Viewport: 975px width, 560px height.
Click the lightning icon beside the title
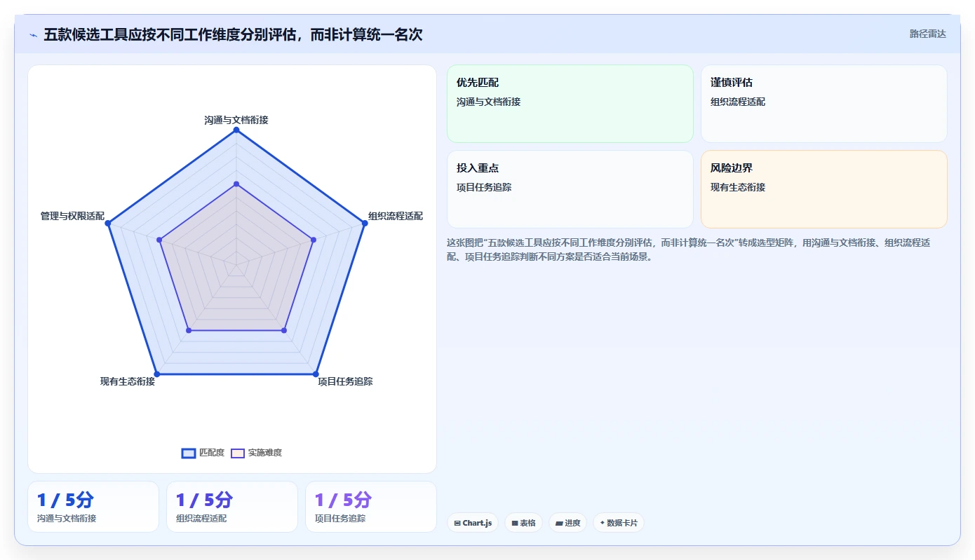coord(33,35)
